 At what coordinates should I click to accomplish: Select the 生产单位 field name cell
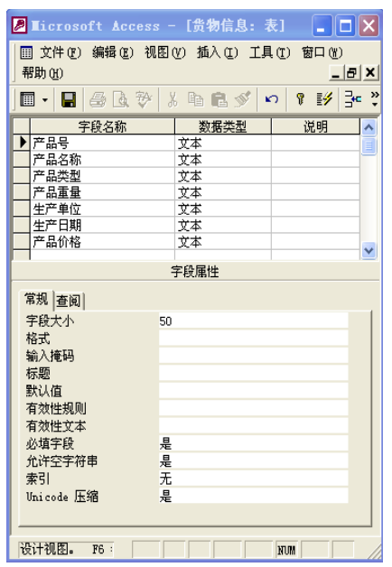(x=102, y=209)
